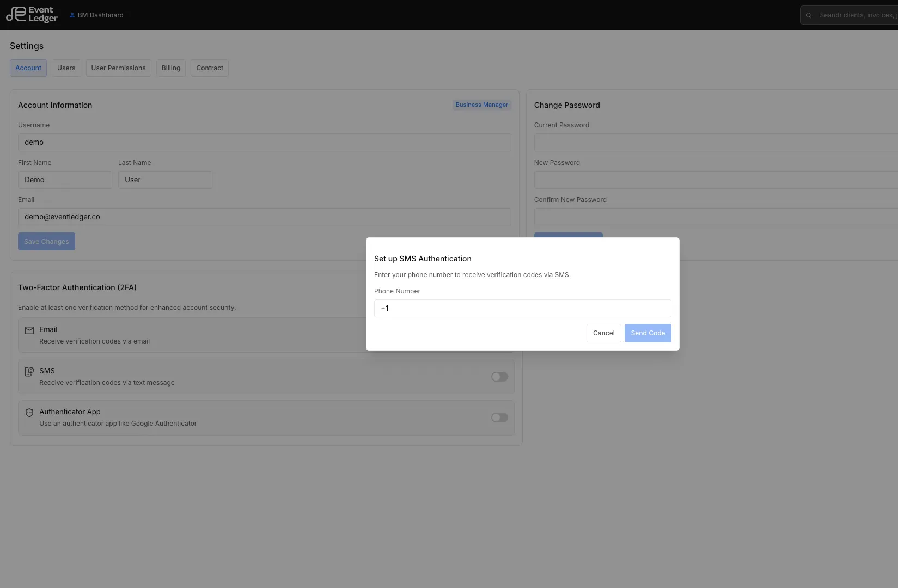The image size is (898, 588).
Task: Click 'Use an authenticator app like Google Authenticator'
Action: tap(118, 424)
